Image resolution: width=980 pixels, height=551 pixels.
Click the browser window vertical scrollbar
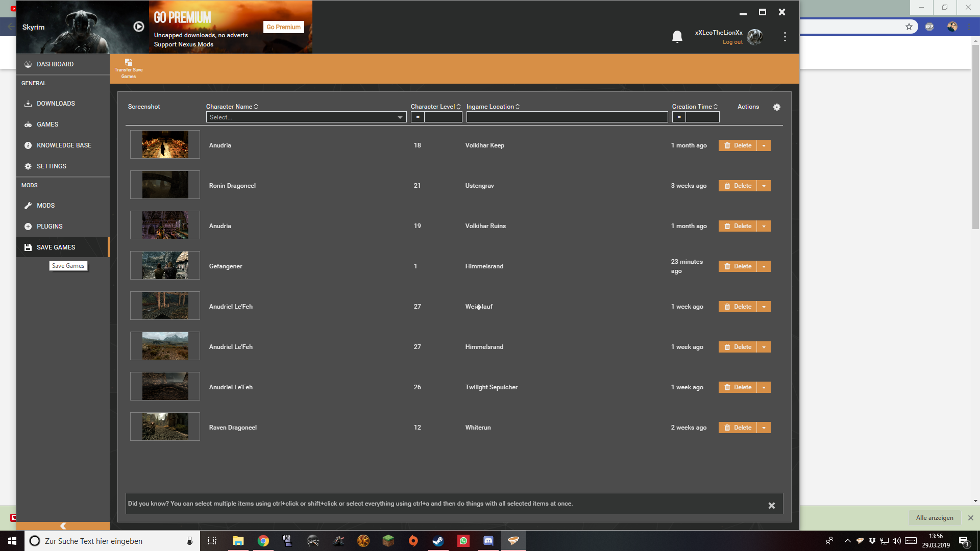coord(975,138)
